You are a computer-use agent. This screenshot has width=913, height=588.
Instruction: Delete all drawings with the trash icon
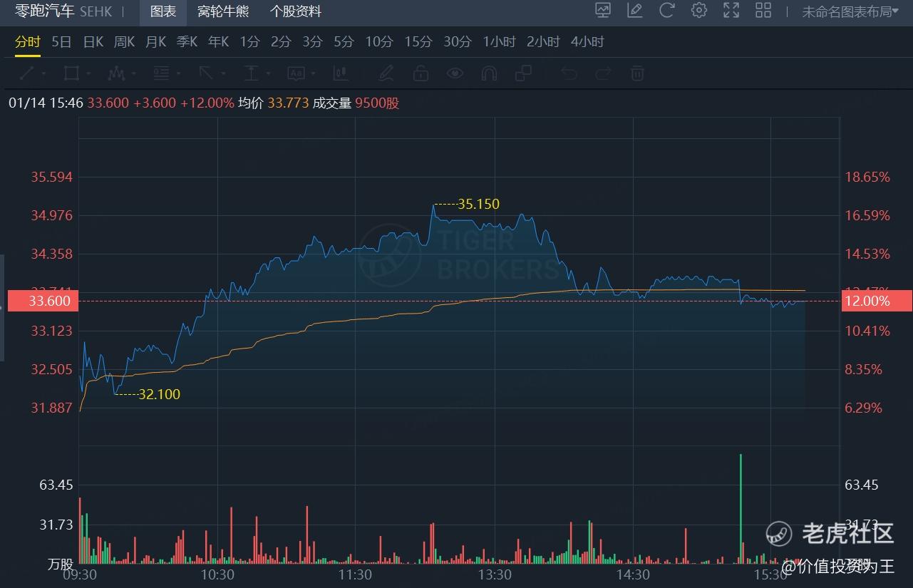pos(636,73)
